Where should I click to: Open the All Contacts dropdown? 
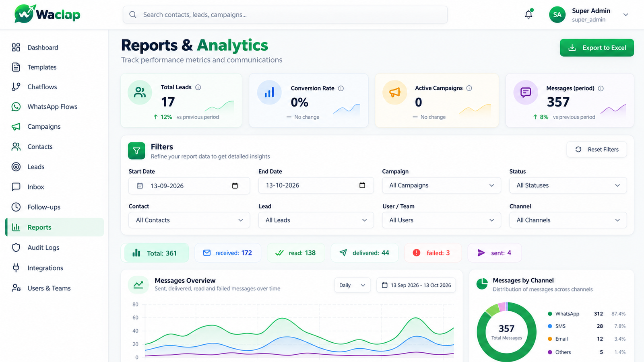(189, 220)
